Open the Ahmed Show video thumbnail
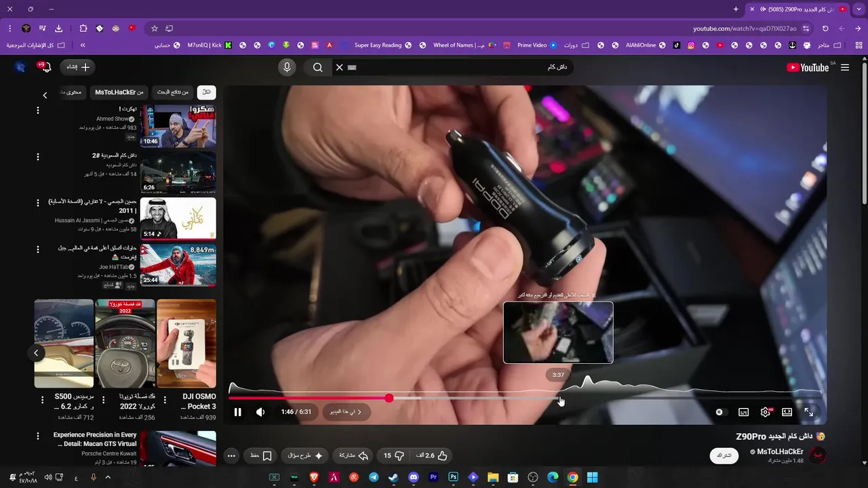Screen dimensions: 868x488 [x=178, y=125]
